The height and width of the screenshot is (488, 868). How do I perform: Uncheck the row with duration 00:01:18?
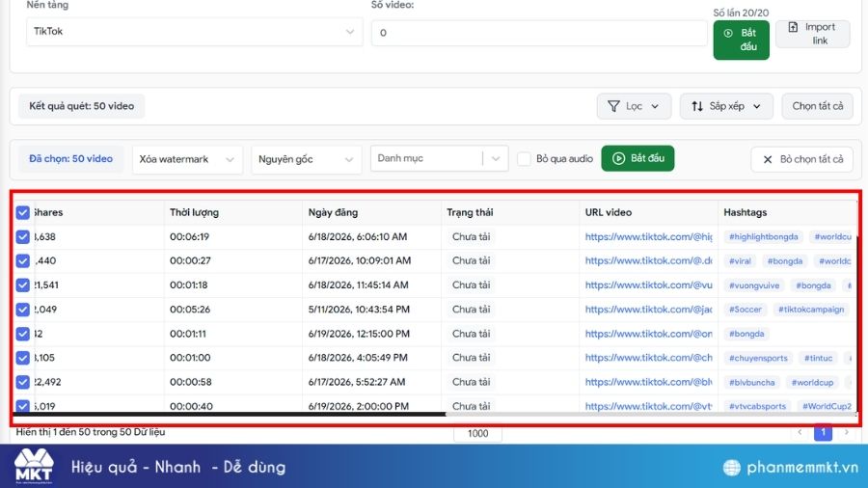[x=23, y=285]
